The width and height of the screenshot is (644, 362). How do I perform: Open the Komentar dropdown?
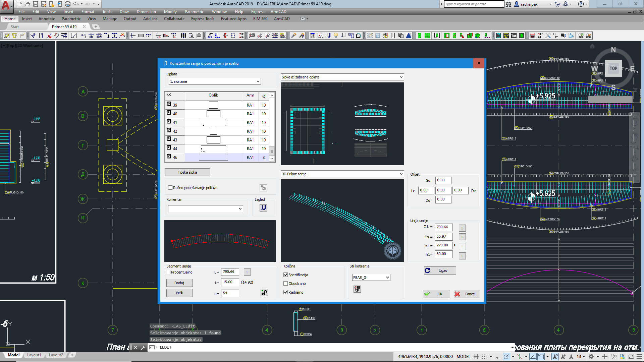click(205, 208)
